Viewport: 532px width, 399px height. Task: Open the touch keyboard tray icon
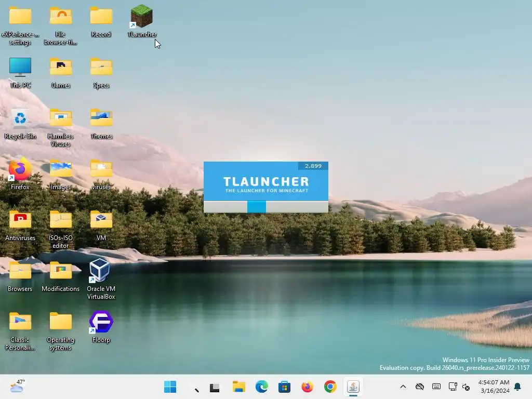click(436, 387)
